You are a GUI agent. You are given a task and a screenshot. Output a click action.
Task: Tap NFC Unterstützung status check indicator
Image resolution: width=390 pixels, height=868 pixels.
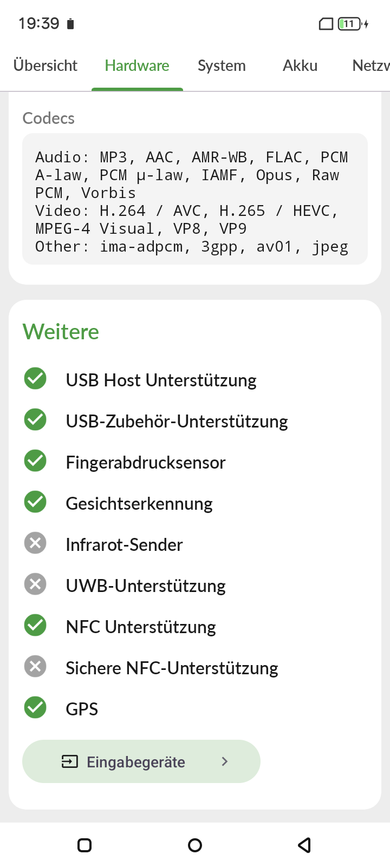point(35,626)
